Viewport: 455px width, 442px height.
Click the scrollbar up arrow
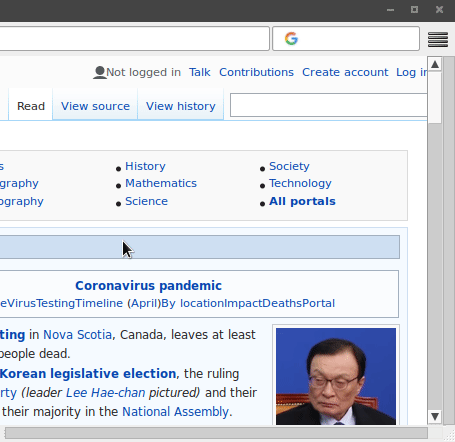click(x=435, y=64)
